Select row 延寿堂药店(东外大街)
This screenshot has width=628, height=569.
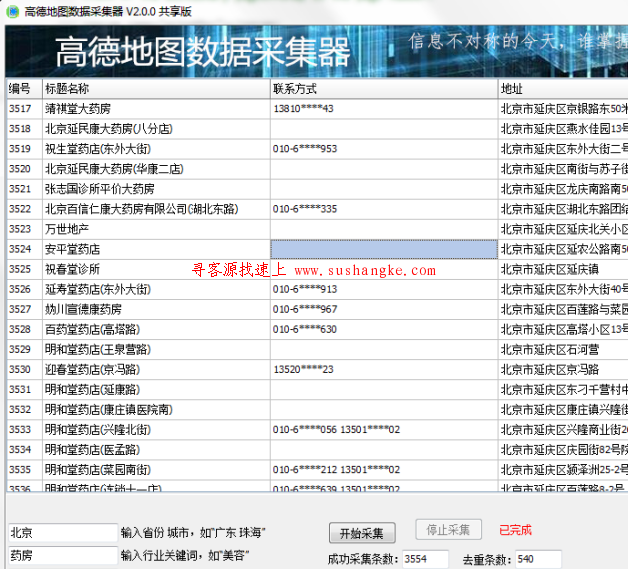click(x=317, y=290)
